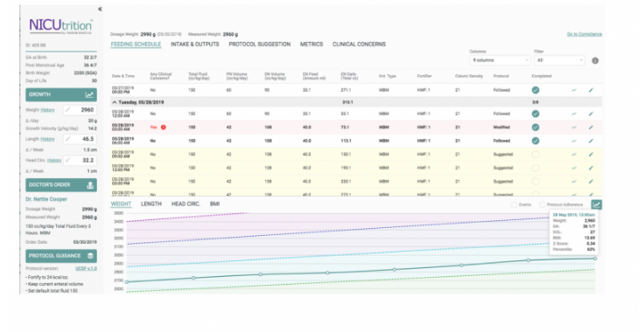Enable the Protocol Adherence checkbox

click(x=542, y=204)
